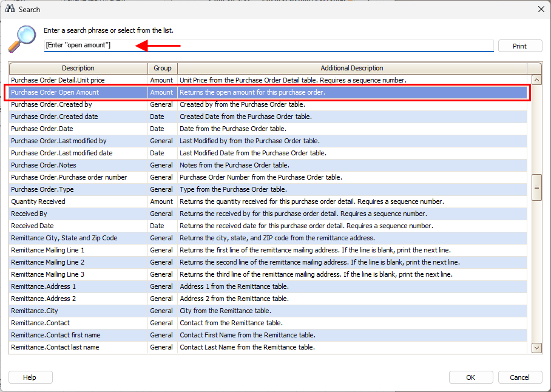Select the Remittance.City row
Viewport: 551px width, 392px height.
pos(268,311)
